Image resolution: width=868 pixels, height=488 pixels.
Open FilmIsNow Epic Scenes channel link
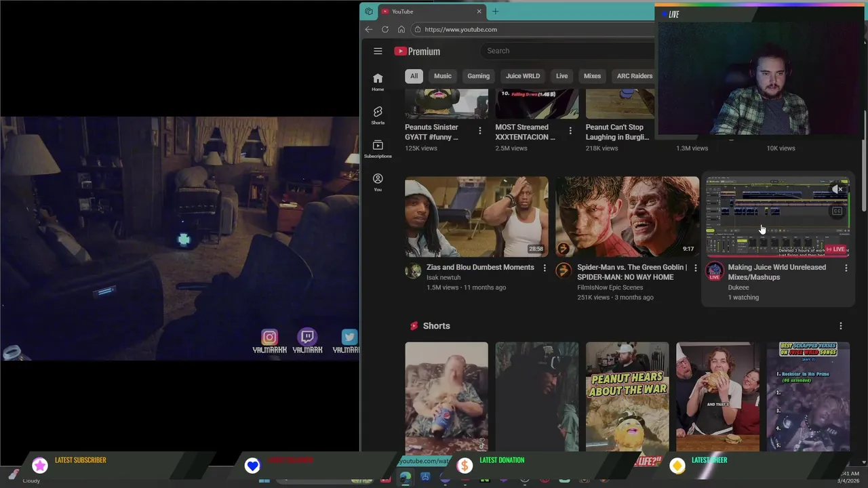point(610,287)
